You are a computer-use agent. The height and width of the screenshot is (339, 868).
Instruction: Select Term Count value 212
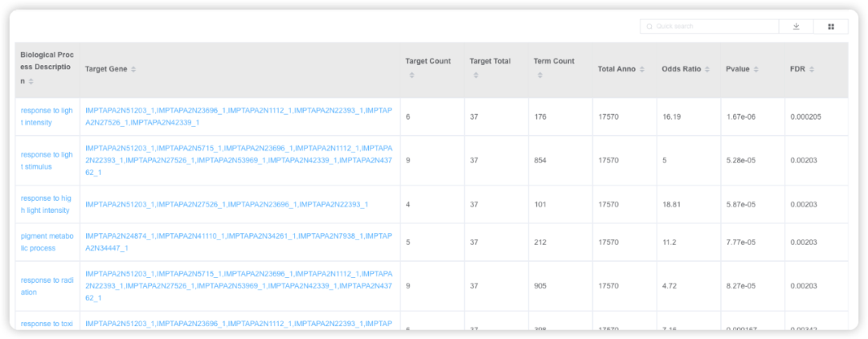tap(540, 243)
